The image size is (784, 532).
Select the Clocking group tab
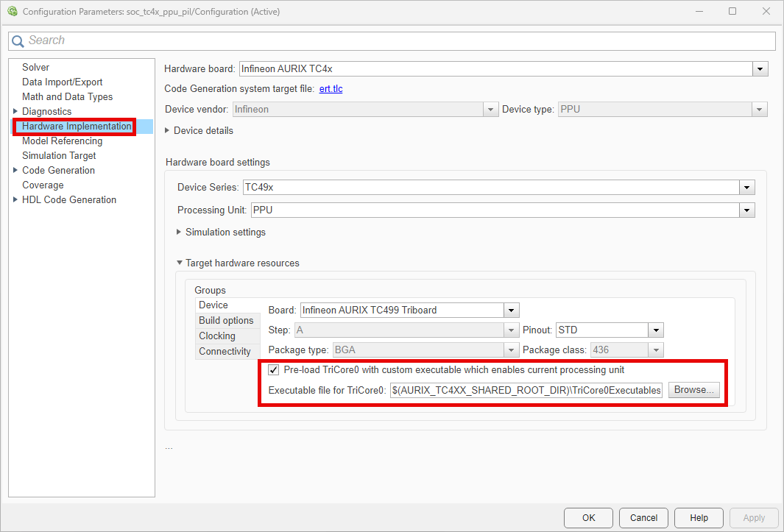coord(217,336)
